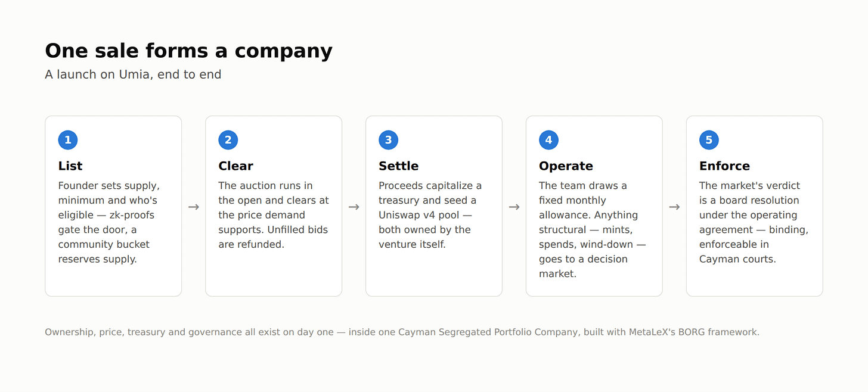868x392 pixels.
Task: Click the Uniswap v4 pool description text
Action: tap(430, 215)
